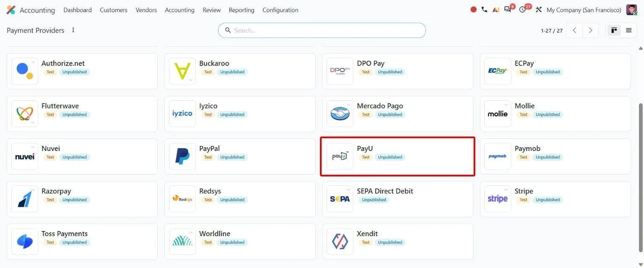Image resolution: width=644 pixels, height=268 pixels.
Task: Click the Test tag on Nuvei
Action: [50, 157]
